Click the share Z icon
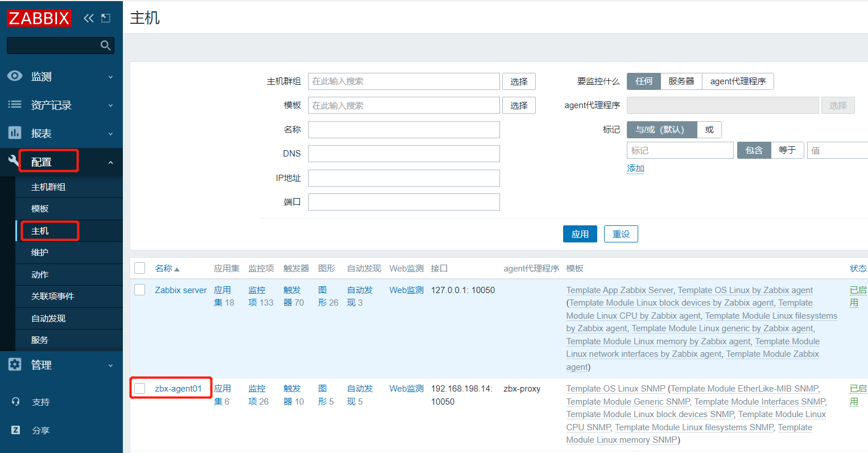The height and width of the screenshot is (453, 868). 15,430
